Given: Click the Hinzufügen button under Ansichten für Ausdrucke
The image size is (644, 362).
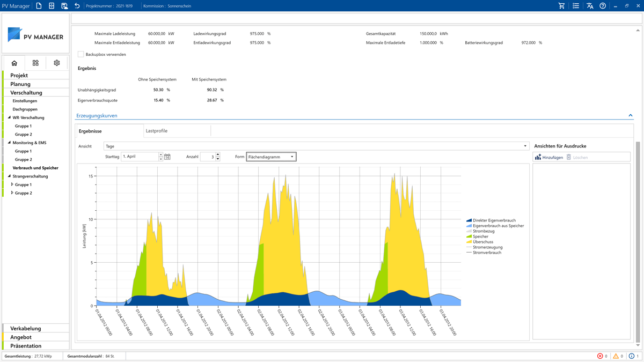Looking at the screenshot, I should tap(551, 157).
